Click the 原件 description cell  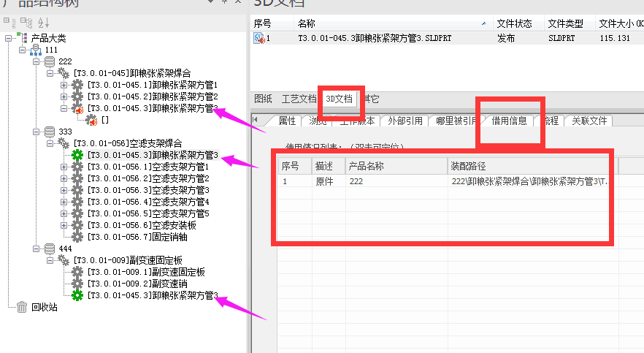324,181
